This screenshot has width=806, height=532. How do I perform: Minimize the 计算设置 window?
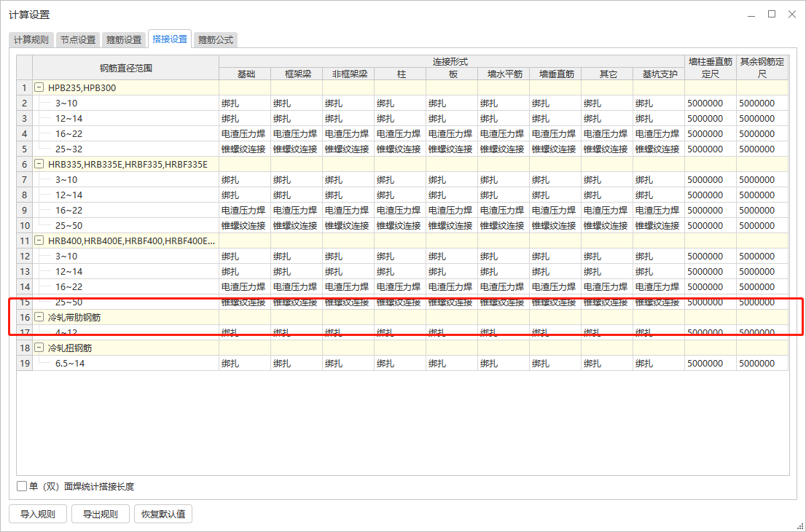click(x=751, y=15)
